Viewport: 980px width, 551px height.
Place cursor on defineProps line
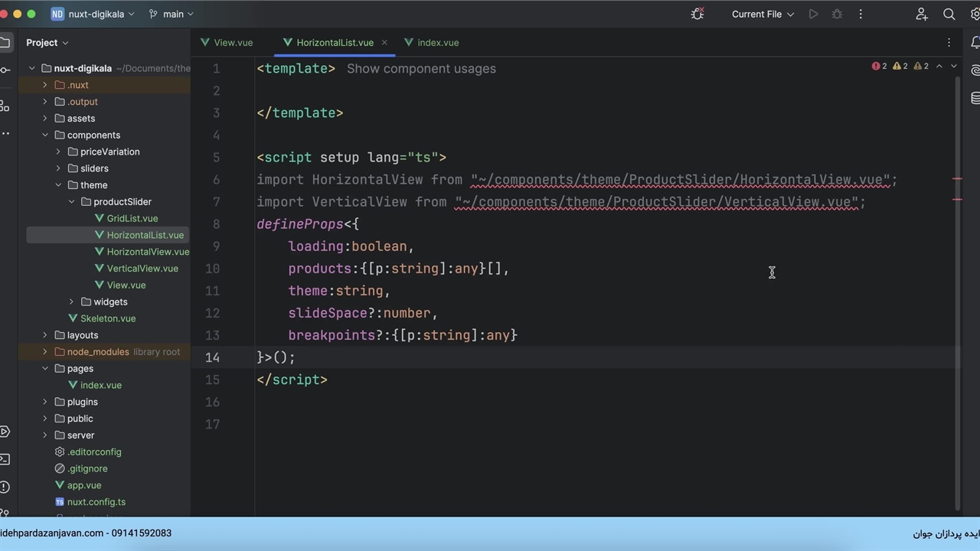(x=308, y=224)
